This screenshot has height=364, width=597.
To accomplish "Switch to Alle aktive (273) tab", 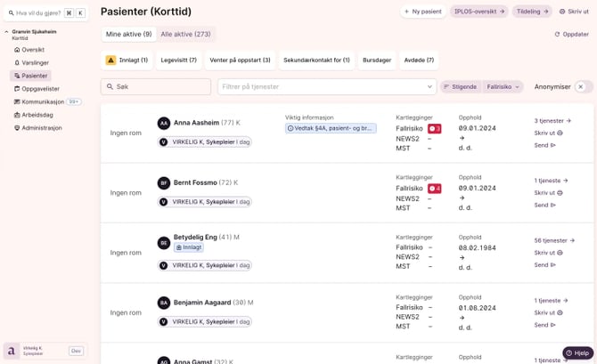I will point(185,35).
